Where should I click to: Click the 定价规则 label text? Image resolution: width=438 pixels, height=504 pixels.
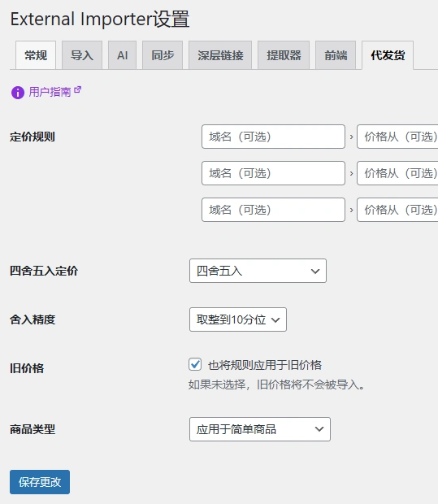pos(33,137)
